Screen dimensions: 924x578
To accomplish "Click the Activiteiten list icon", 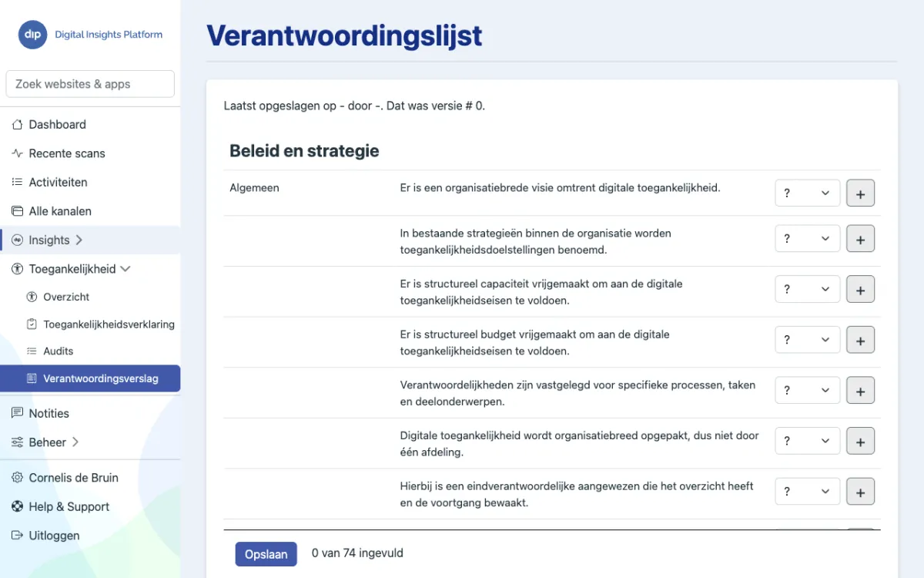I will 17,182.
